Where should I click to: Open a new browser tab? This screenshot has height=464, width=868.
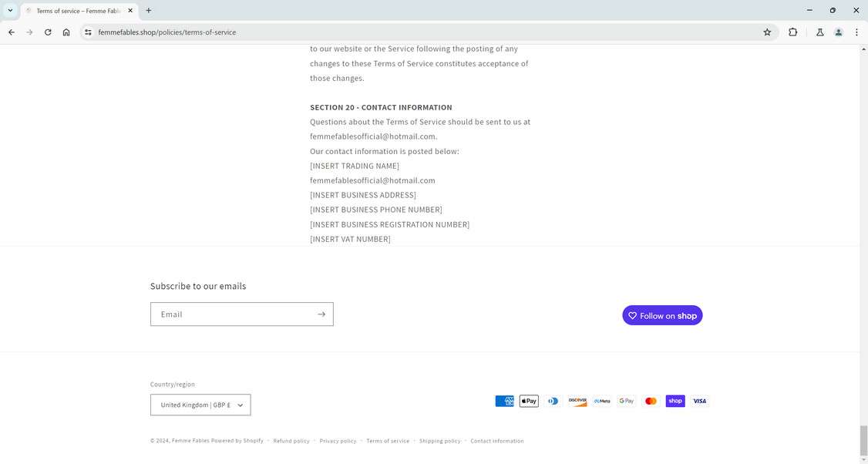(x=149, y=11)
